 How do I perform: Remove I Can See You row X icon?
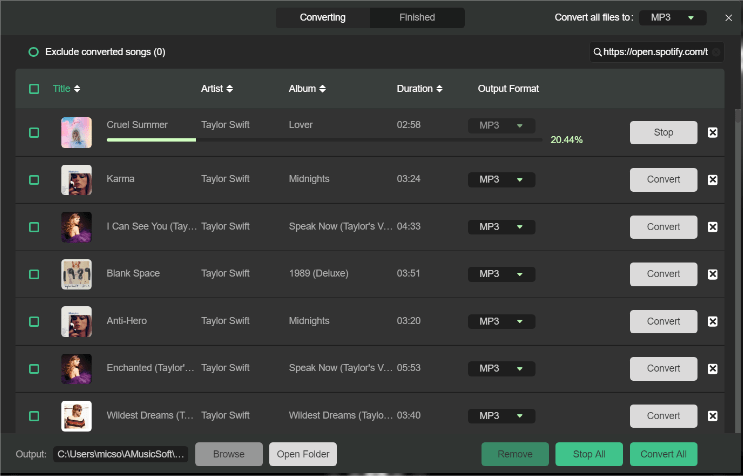point(712,227)
